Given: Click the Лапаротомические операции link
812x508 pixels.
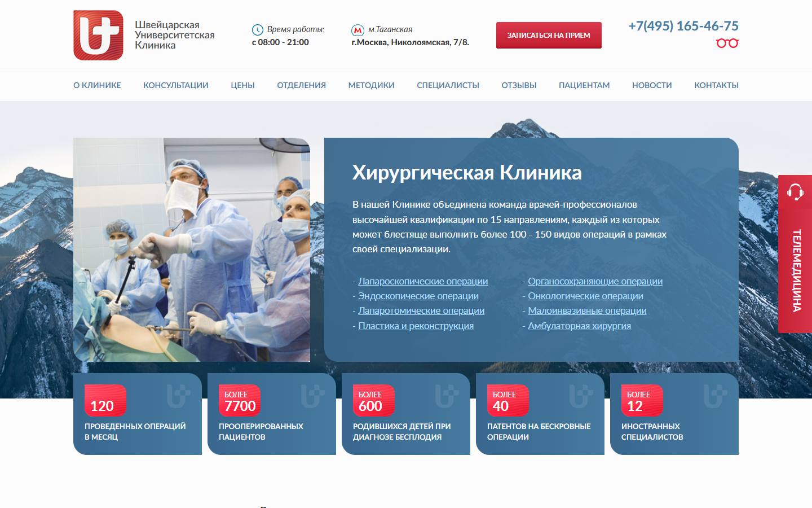Looking at the screenshot, I should point(421,310).
